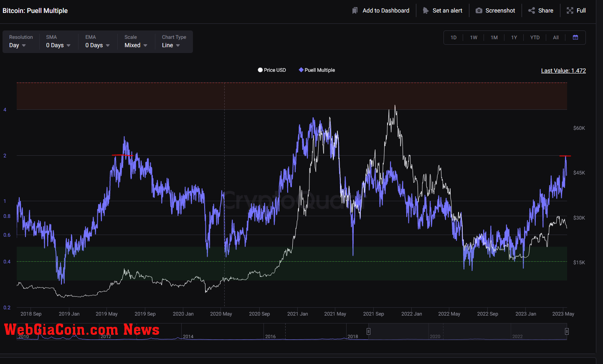
Task: Click the Set an alert bell icon
Action: coord(426,10)
